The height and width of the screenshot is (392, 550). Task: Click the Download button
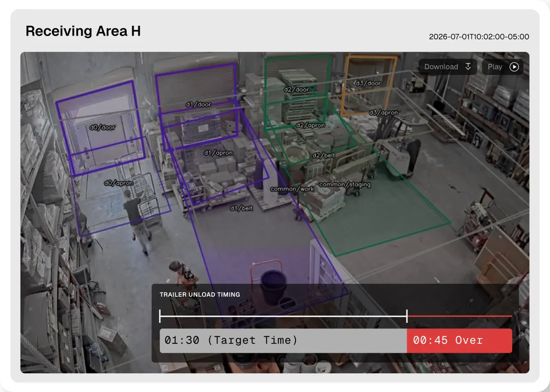coord(448,67)
